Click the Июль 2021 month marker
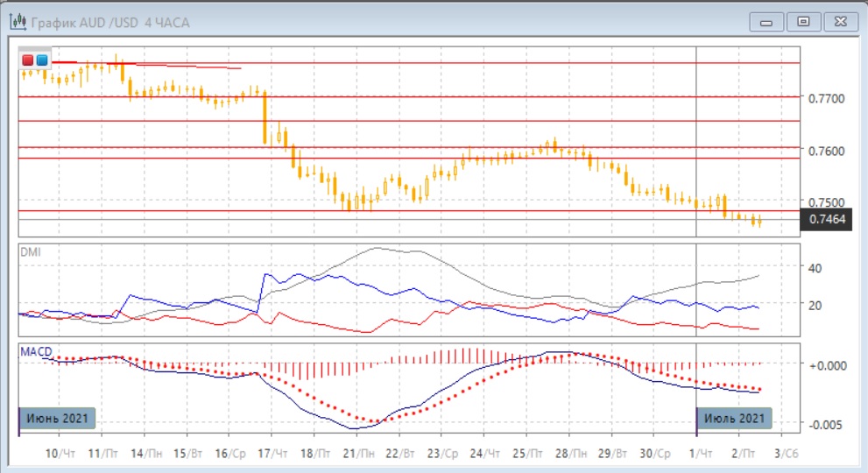 click(734, 418)
